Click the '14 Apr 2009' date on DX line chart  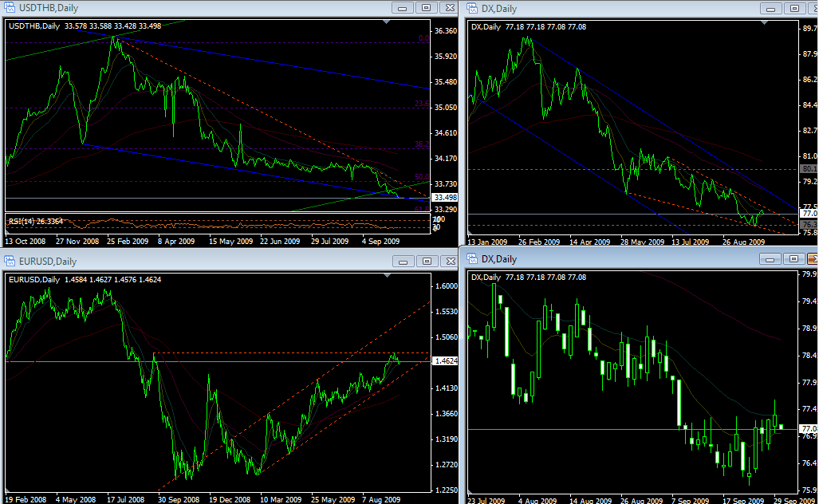coord(589,242)
